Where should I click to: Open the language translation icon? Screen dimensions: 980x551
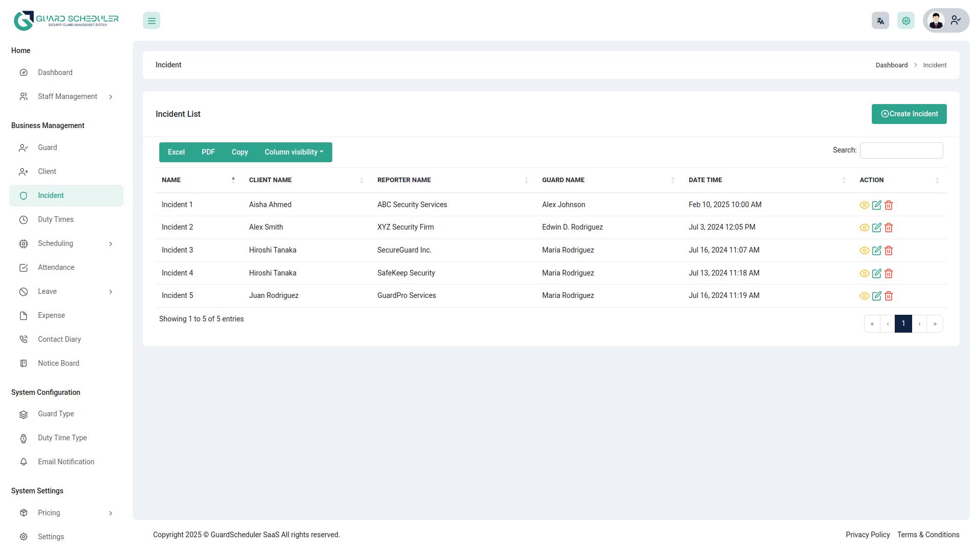880,20
